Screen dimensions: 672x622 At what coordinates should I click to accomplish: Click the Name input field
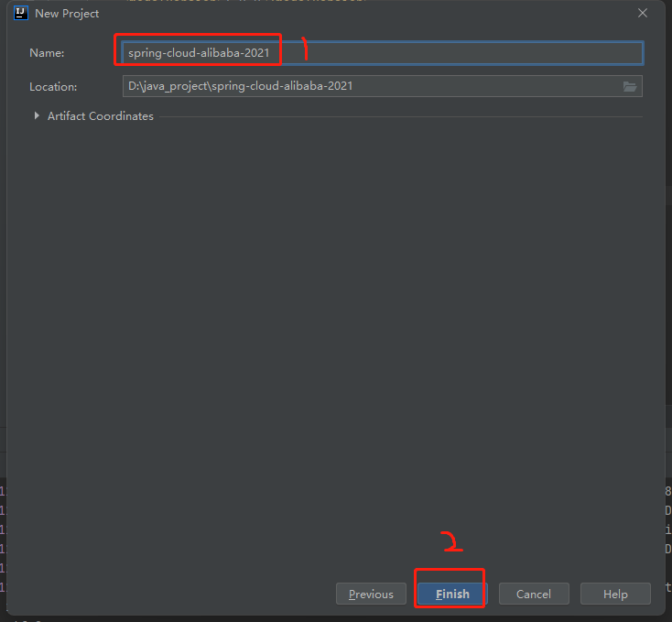tap(383, 53)
